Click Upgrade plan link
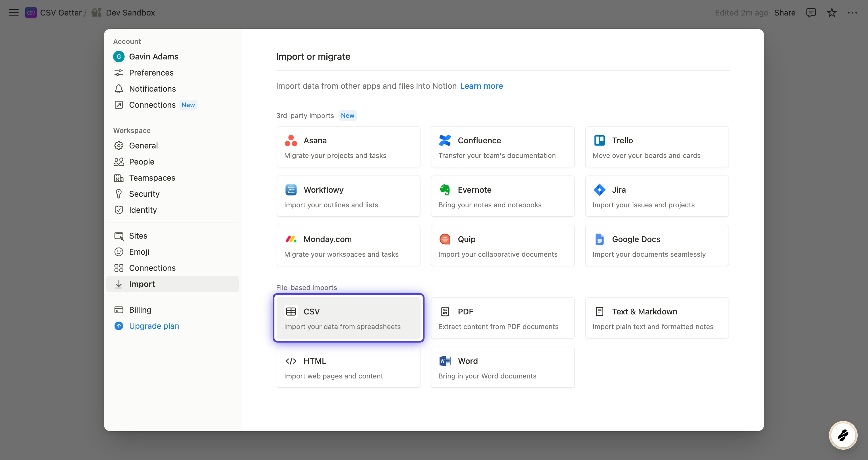 coord(154,326)
